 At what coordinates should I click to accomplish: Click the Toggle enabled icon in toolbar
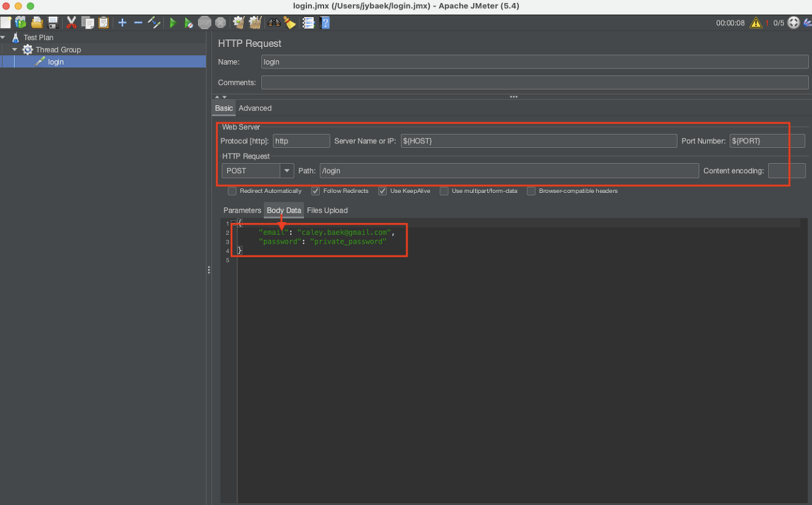pyautogui.click(x=154, y=23)
